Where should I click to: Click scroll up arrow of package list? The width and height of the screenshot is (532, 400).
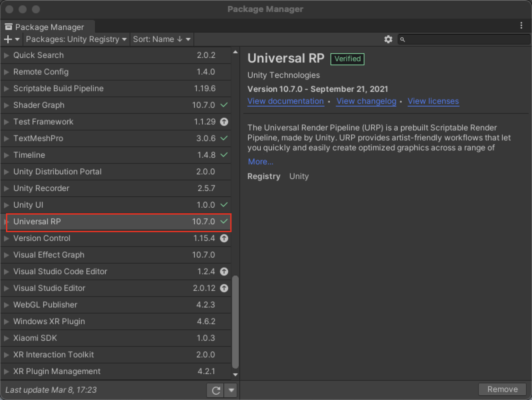[x=235, y=52]
